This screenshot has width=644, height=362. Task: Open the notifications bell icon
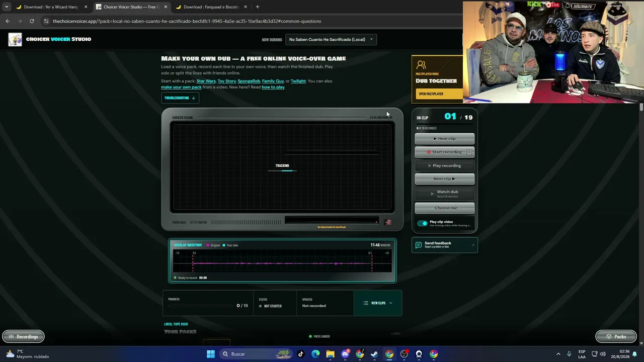635,354
